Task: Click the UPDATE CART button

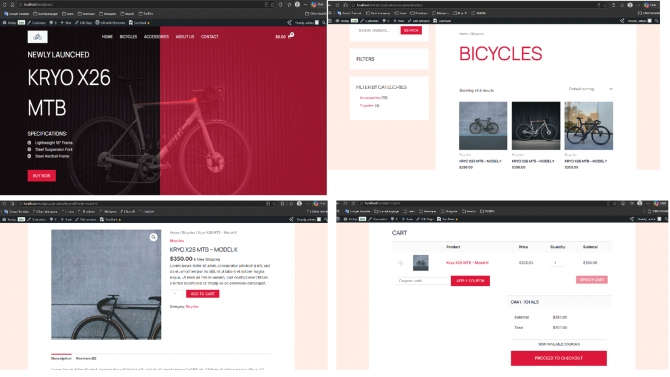Action: click(592, 280)
